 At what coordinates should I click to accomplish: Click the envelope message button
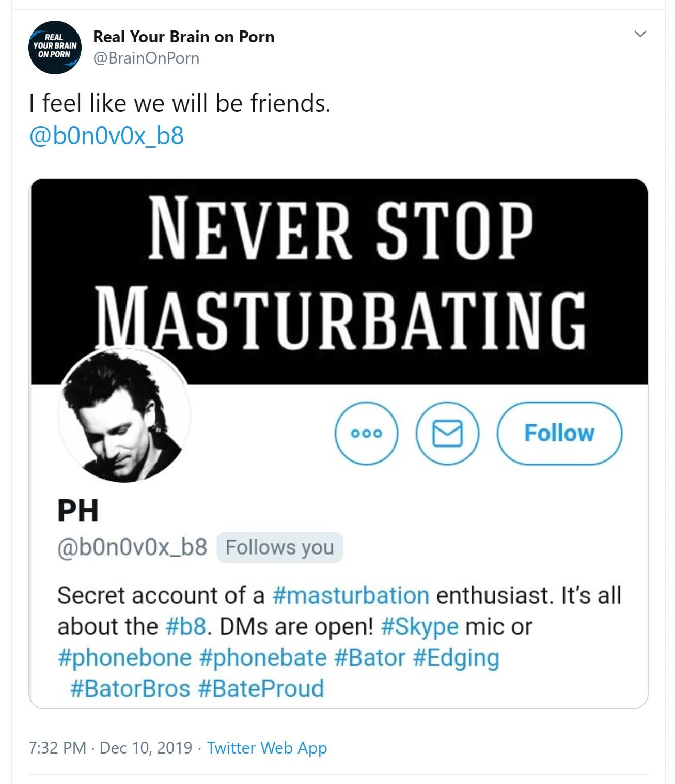[x=447, y=433]
